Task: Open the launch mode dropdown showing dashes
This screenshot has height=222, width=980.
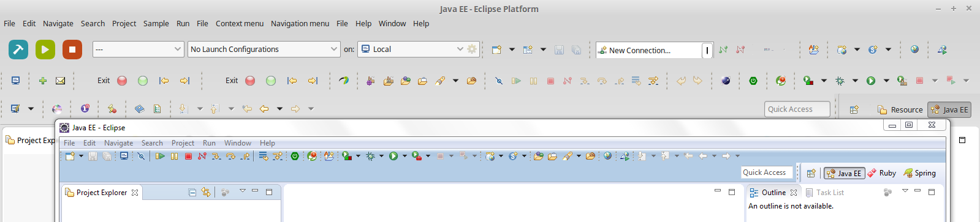Action: click(x=138, y=49)
